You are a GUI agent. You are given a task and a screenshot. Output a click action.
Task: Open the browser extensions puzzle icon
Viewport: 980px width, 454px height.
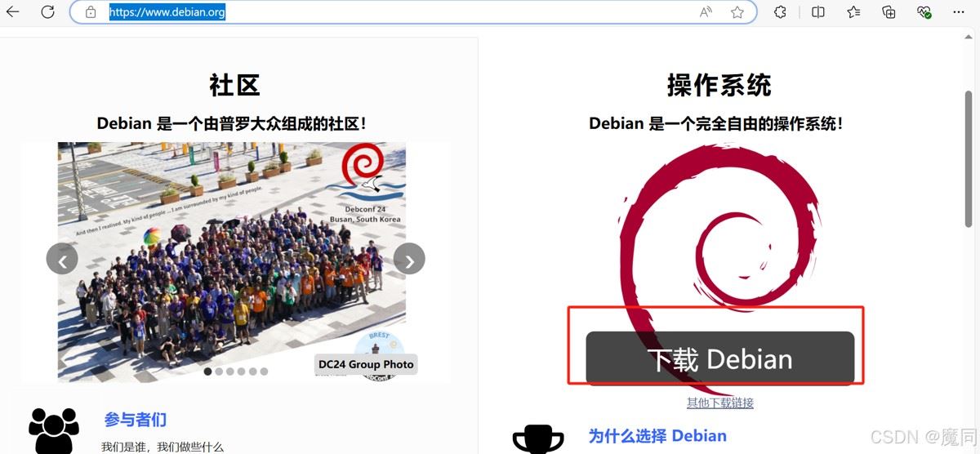[780, 12]
